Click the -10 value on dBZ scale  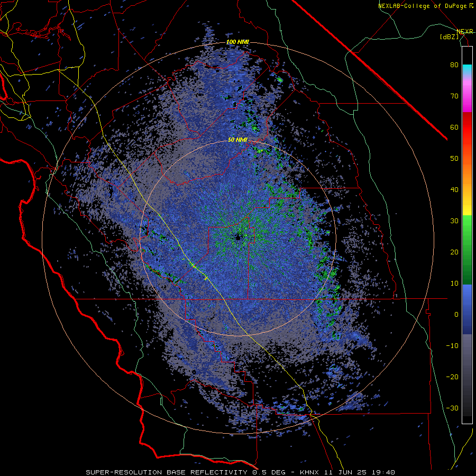(x=452, y=346)
